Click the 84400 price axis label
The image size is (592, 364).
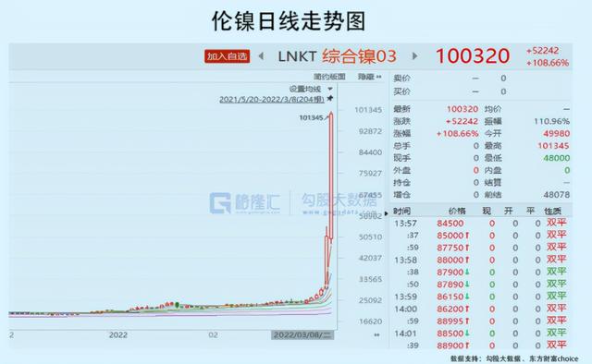370,152
